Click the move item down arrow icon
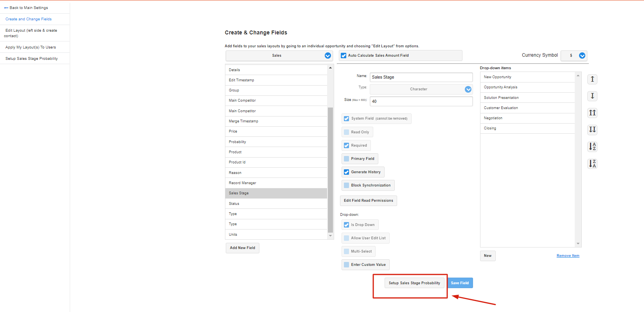This screenshot has width=644, height=312. pyautogui.click(x=592, y=96)
